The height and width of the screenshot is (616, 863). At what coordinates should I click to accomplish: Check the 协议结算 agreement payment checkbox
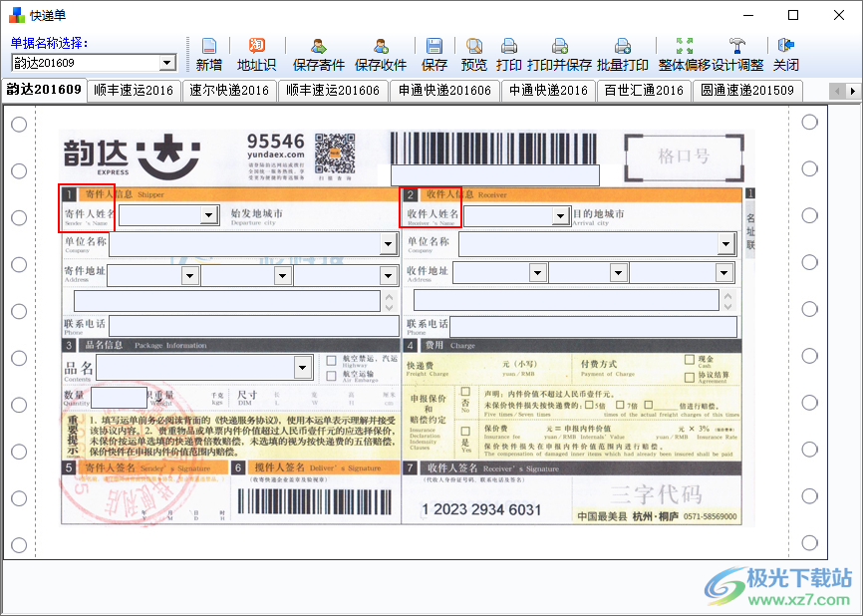[x=690, y=375]
